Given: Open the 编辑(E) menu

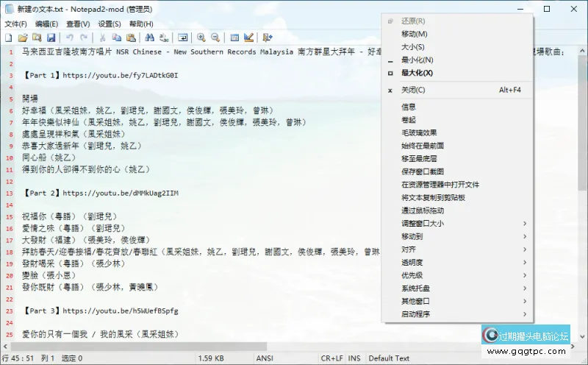Looking at the screenshot, I should point(46,24).
